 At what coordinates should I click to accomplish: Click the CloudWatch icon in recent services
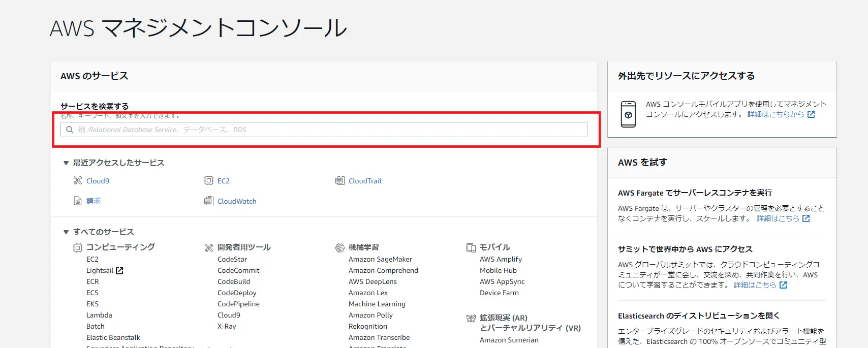click(209, 201)
